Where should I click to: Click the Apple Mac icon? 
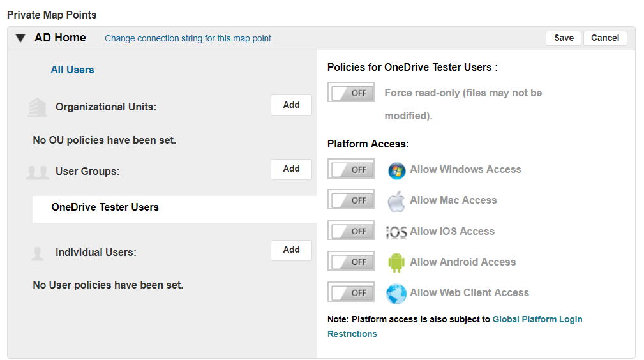[396, 200]
